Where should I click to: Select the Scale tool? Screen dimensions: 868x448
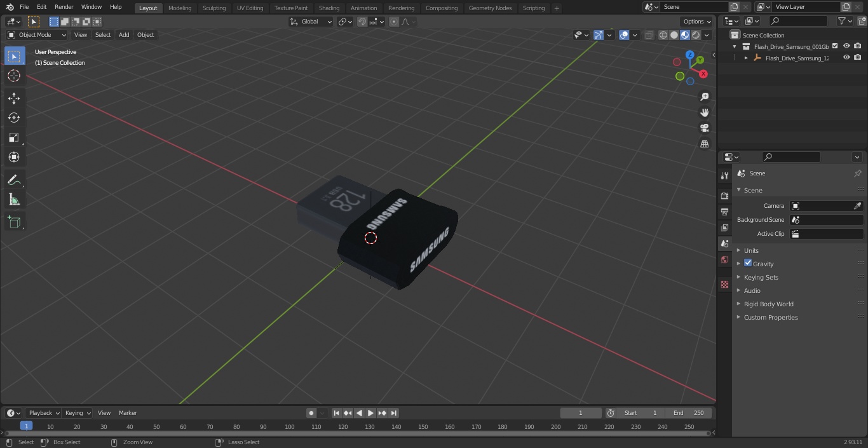pos(14,137)
